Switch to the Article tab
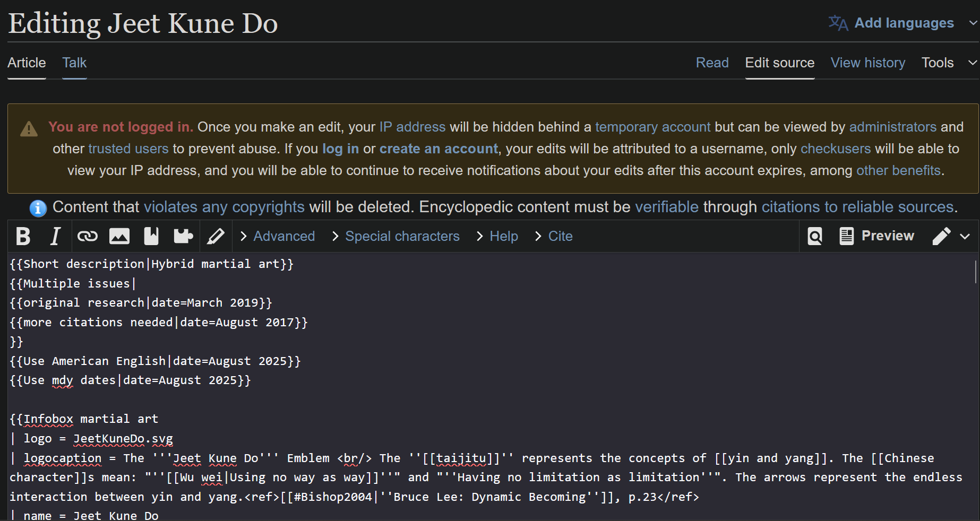This screenshot has height=521, width=980. (27, 63)
